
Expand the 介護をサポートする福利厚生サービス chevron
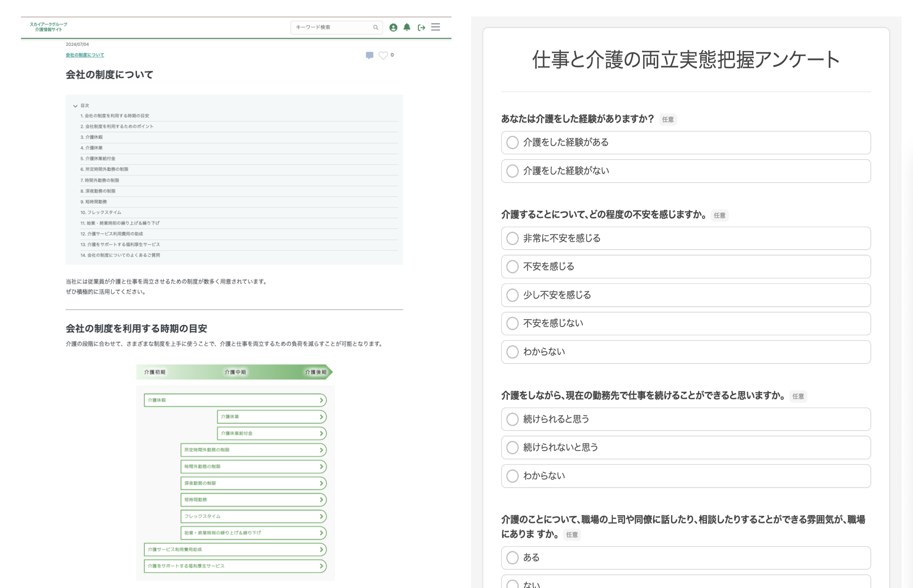[322, 566]
